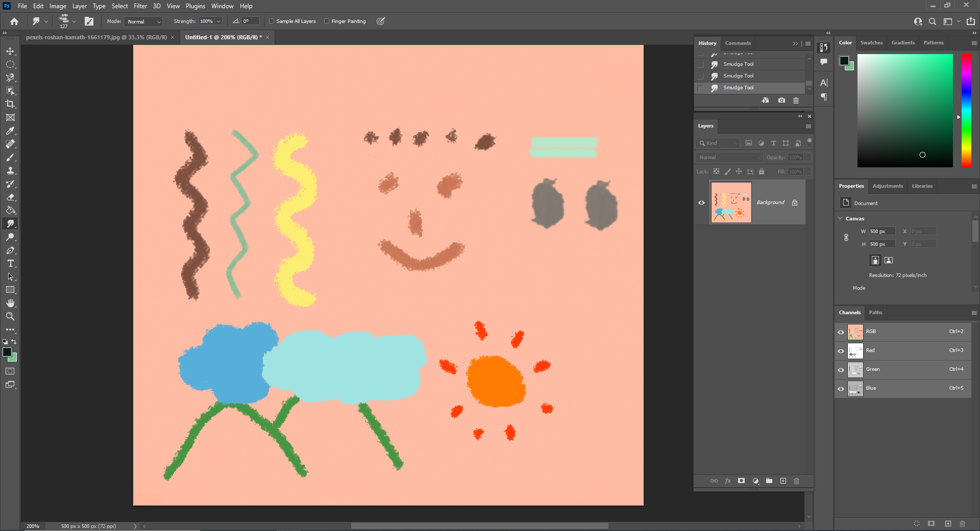Open the Layers panel menu
Viewport: 980px width, 531px height.
(x=808, y=126)
